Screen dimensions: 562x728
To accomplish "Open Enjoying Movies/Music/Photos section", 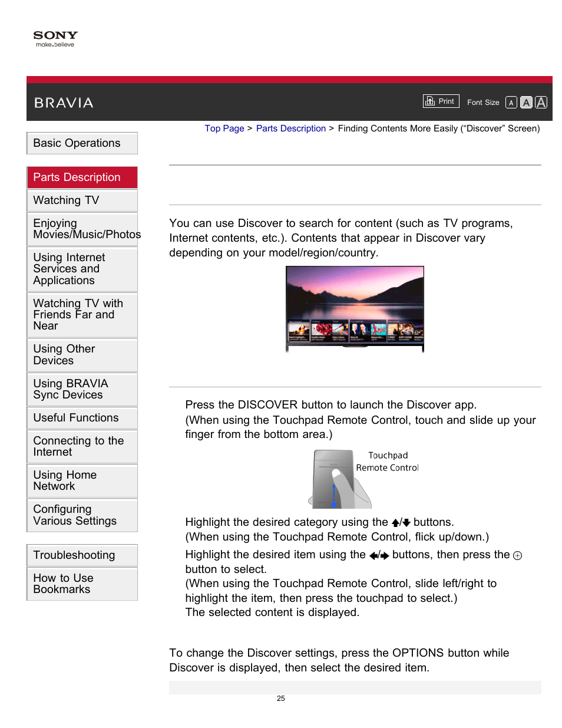I will pyautogui.click(x=82, y=229).
